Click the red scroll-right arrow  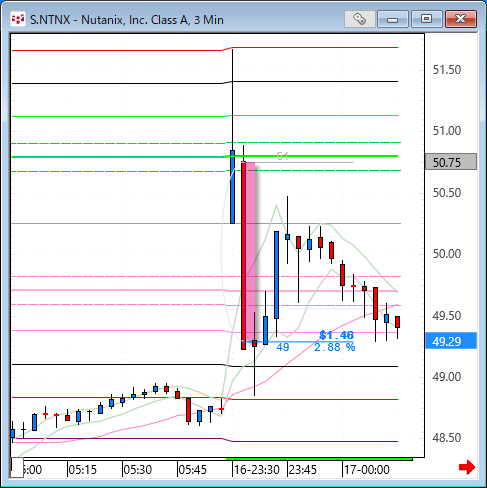[467, 467]
